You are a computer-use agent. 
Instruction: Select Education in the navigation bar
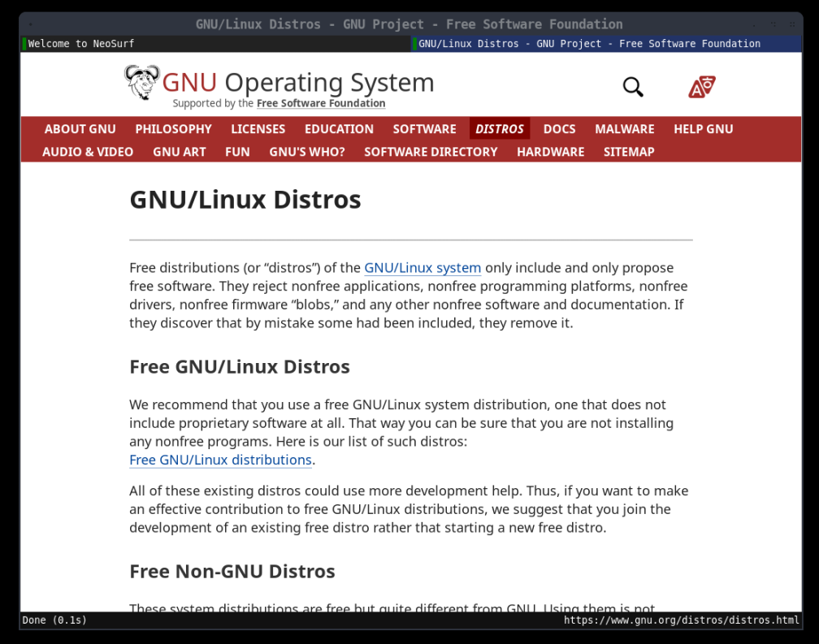[x=339, y=129]
